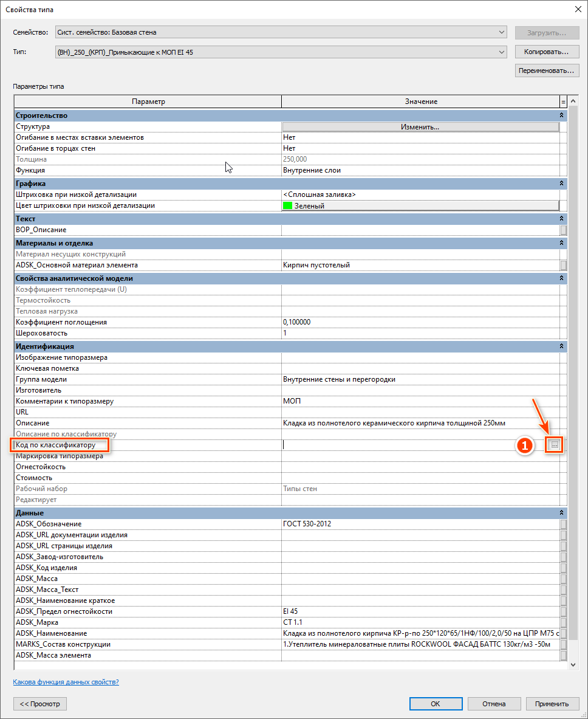Collapse the Идентификация section
Viewport: 588px width, 719px height.
tap(561, 346)
